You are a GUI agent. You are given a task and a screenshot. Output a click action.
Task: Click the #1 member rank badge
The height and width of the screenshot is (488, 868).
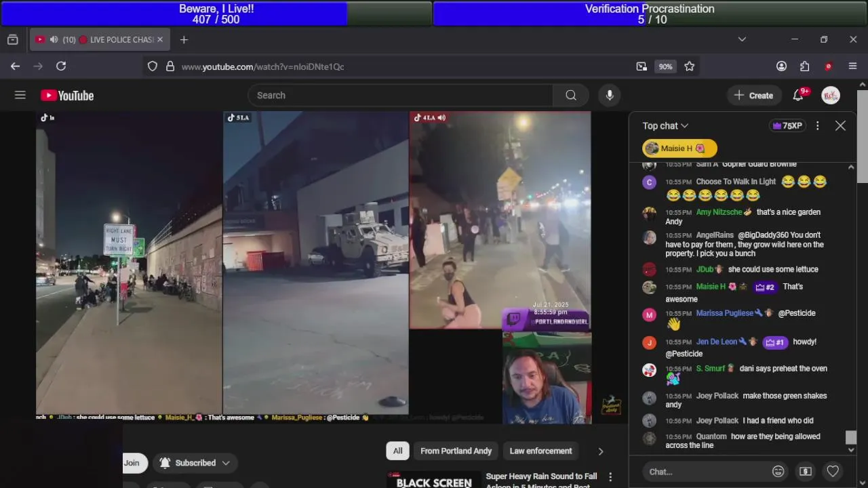point(774,342)
